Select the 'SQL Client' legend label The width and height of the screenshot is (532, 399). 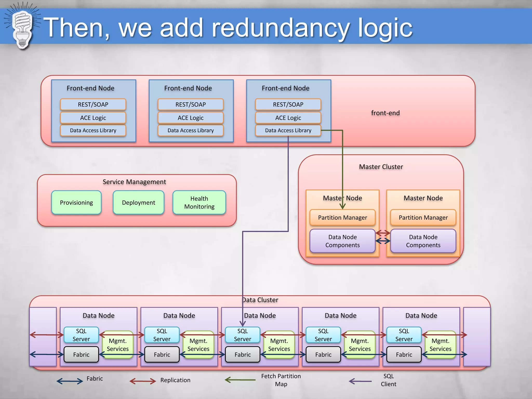[x=389, y=380]
